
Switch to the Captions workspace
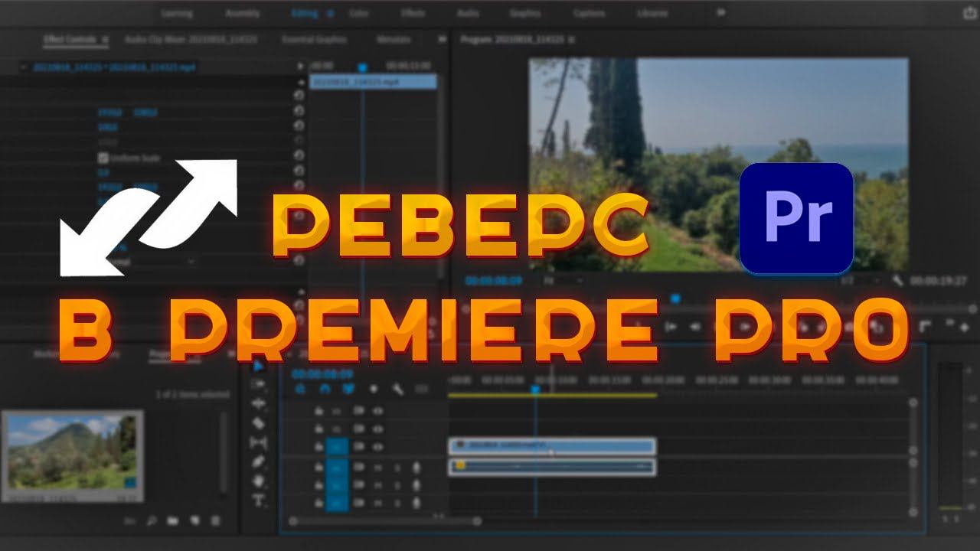[588, 13]
